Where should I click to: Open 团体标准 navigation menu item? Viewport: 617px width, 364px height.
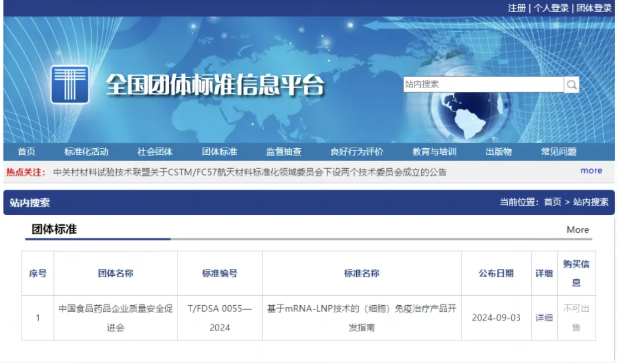click(220, 152)
